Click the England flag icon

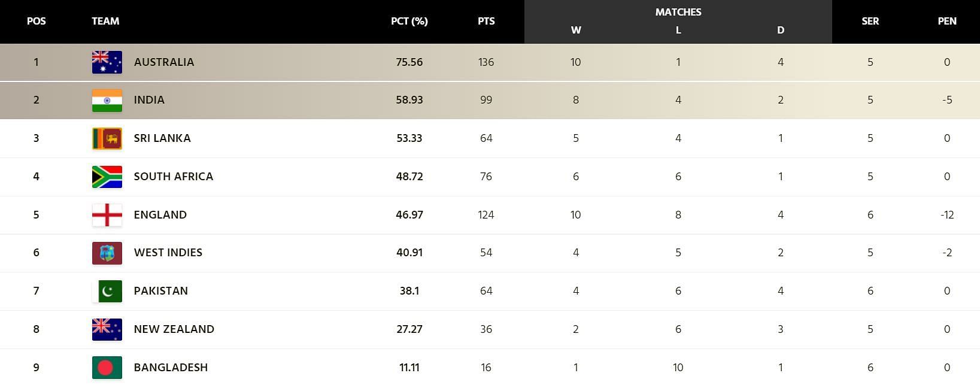pos(107,215)
